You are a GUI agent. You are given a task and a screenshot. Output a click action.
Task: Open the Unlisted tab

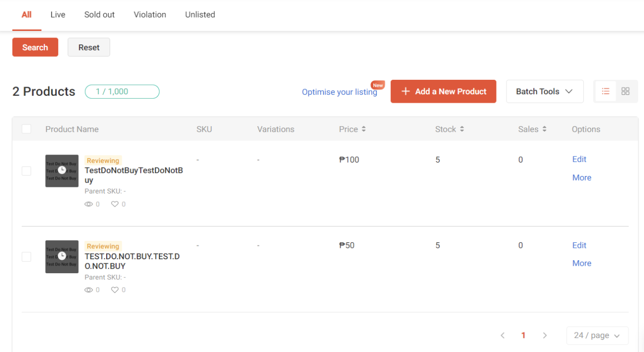coord(200,14)
